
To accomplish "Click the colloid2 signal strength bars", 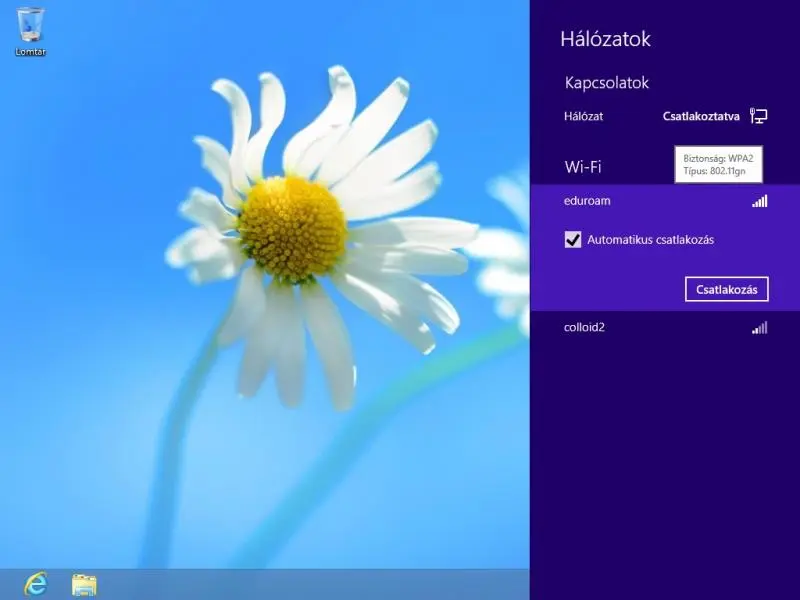I will (760, 328).
